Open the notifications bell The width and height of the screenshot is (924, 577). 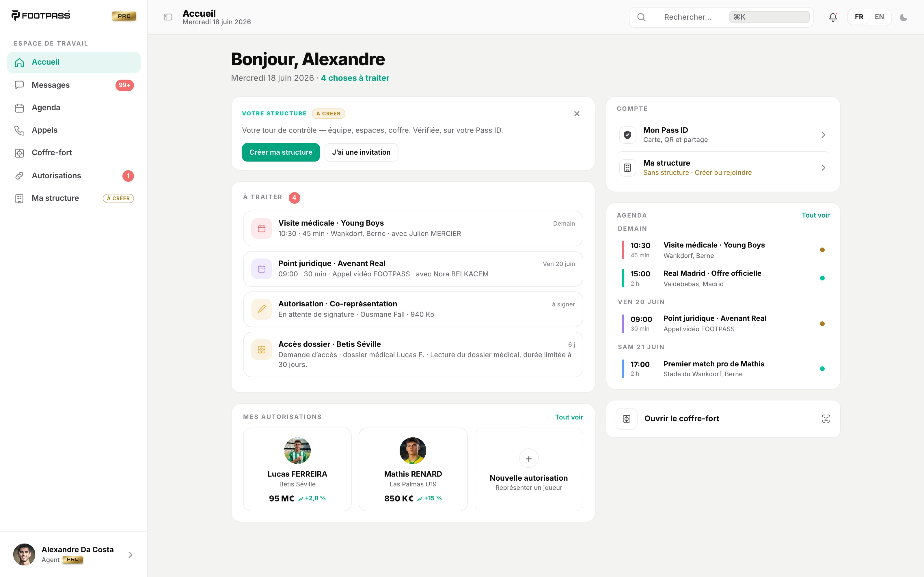(833, 17)
